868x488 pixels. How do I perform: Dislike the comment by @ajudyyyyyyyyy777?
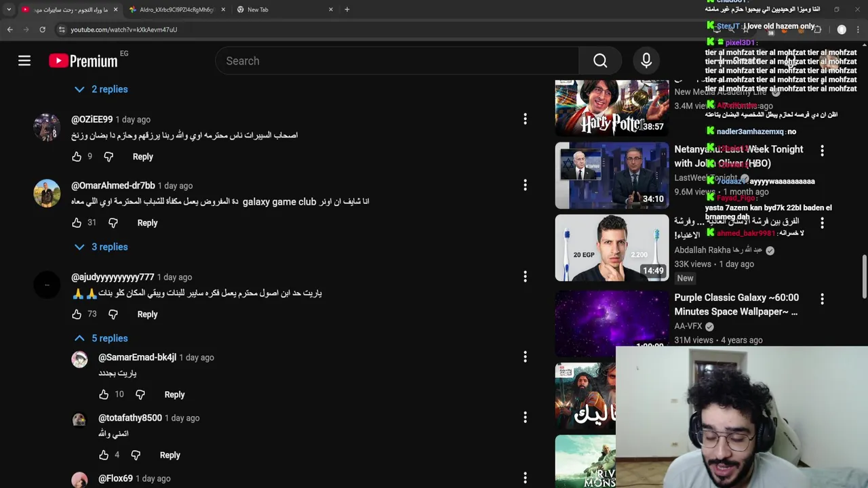(x=113, y=314)
